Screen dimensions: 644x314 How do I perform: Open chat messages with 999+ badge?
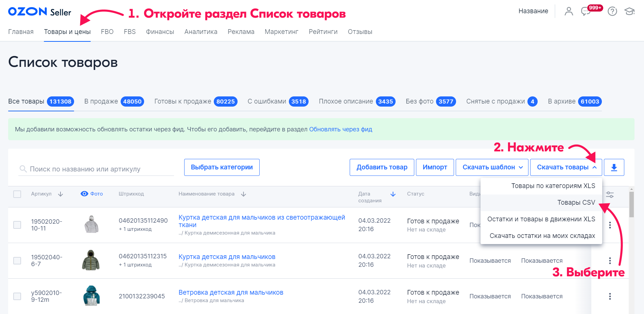point(586,12)
